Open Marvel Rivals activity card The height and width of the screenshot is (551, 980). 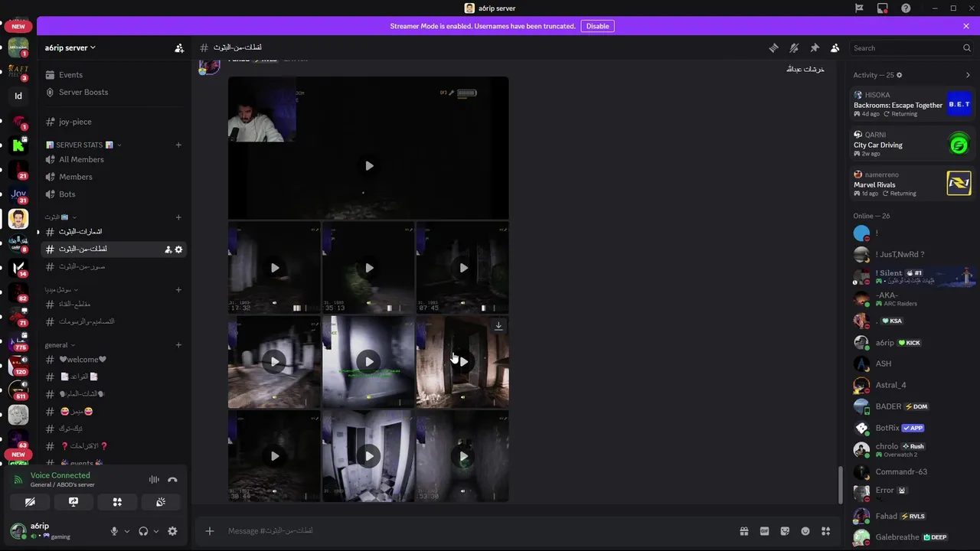[913, 184]
